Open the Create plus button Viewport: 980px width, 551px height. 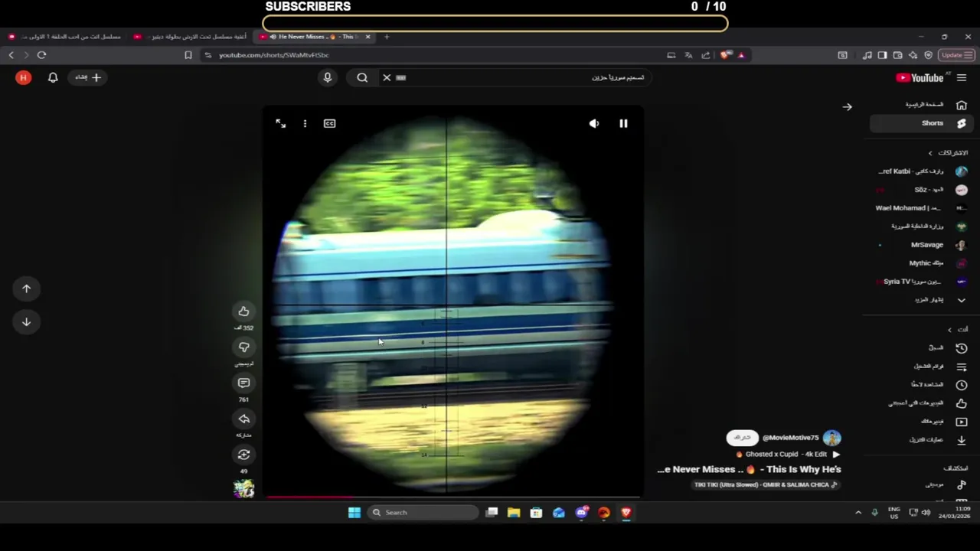[x=88, y=77]
